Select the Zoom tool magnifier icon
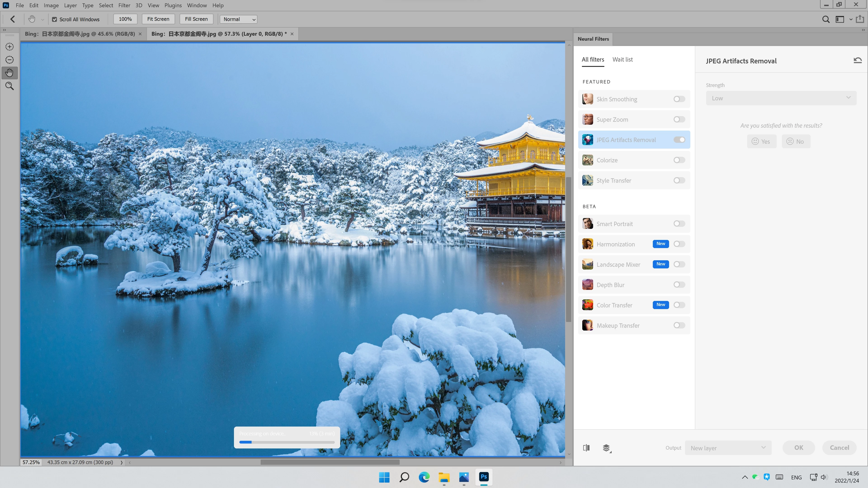Viewport: 868px width, 488px height. pos(9,86)
